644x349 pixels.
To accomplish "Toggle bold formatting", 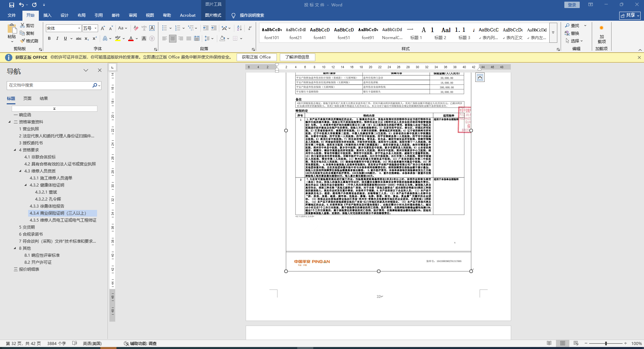I will coord(49,39).
